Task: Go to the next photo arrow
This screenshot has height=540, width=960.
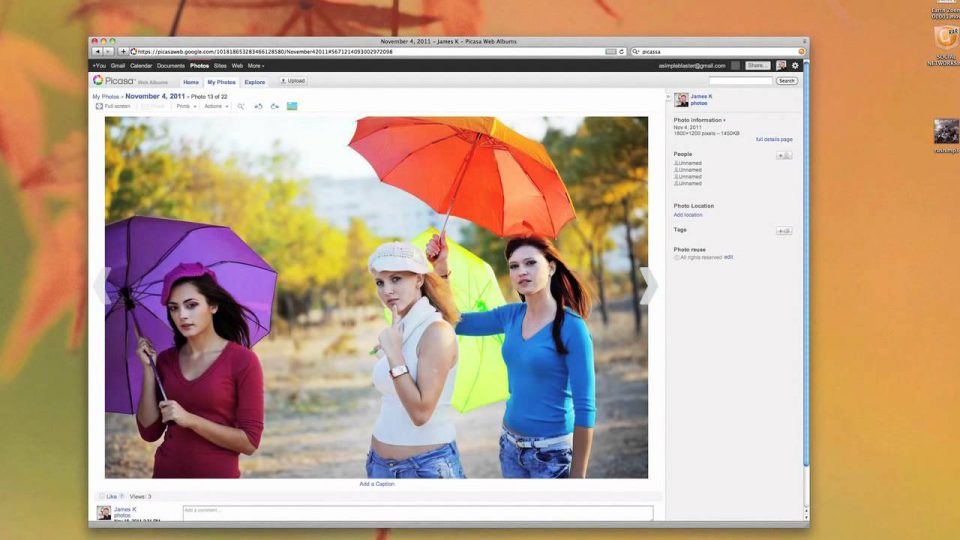Action: click(648, 286)
